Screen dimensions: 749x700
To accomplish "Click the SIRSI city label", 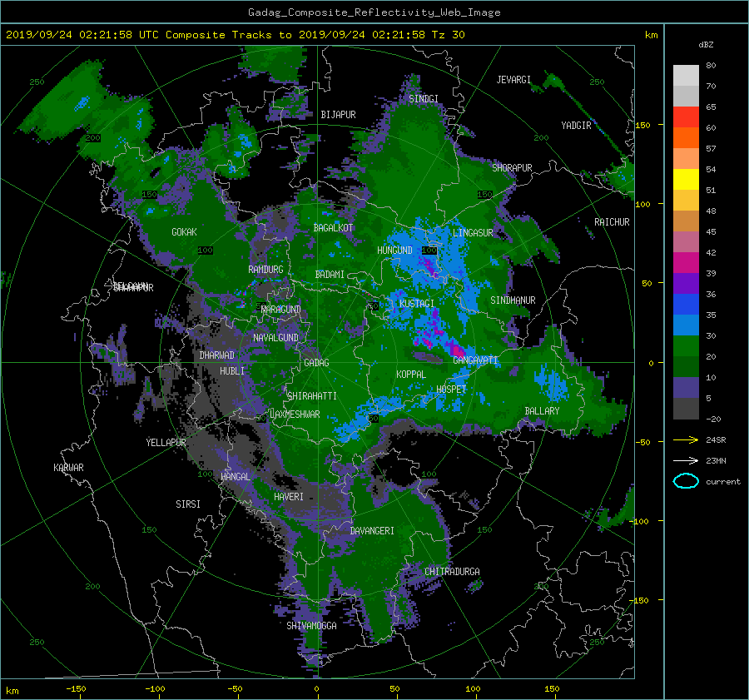I will (188, 504).
